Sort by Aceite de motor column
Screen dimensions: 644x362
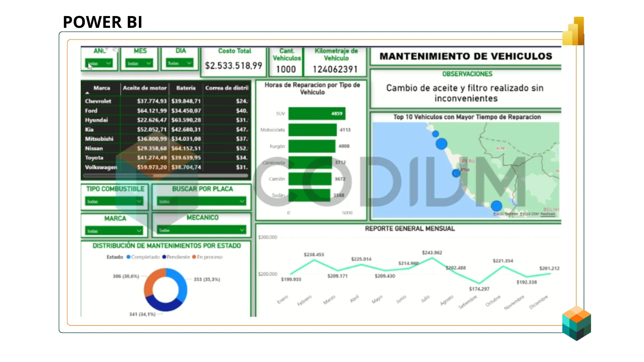[145, 88]
